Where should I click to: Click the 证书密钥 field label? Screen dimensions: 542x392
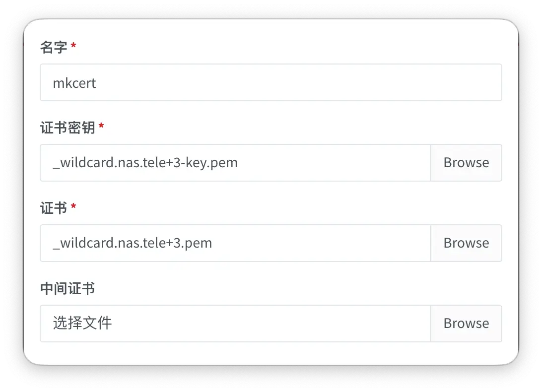pyautogui.click(x=68, y=128)
